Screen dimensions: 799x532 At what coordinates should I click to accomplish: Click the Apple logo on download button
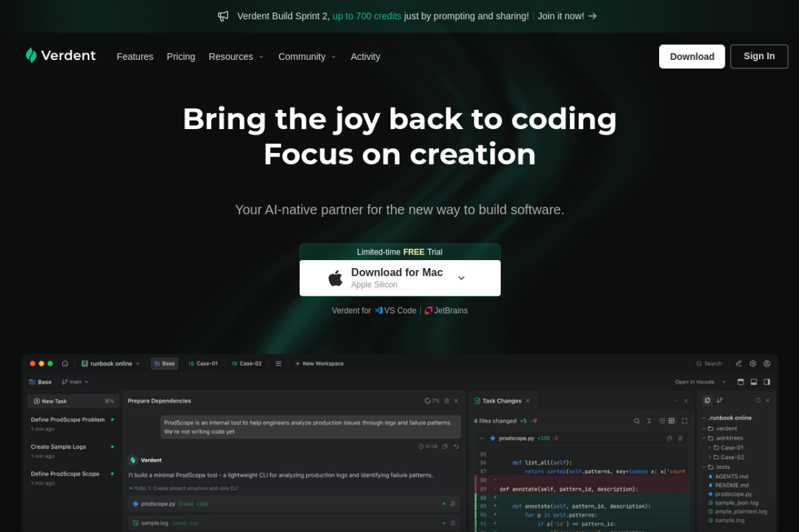pyautogui.click(x=336, y=278)
